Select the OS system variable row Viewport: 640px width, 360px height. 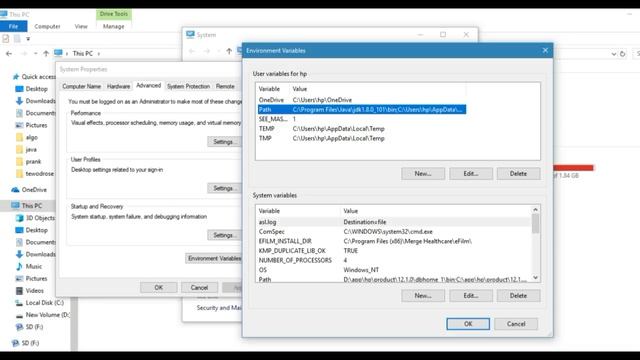tap(394, 270)
